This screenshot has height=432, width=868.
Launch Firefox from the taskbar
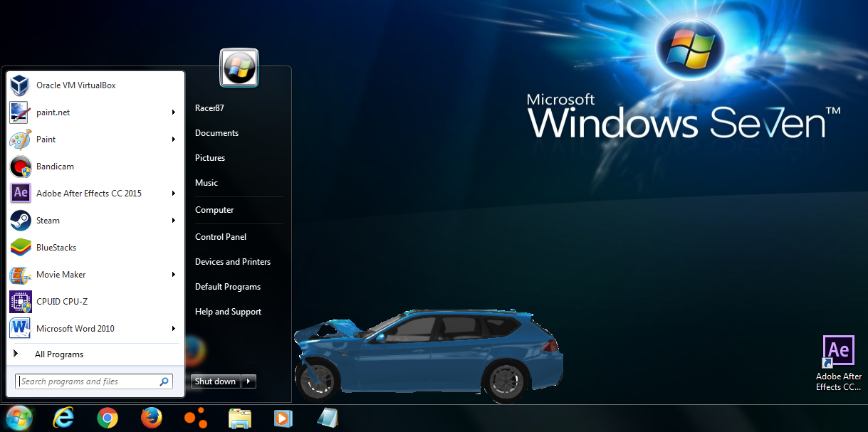[x=151, y=418]
